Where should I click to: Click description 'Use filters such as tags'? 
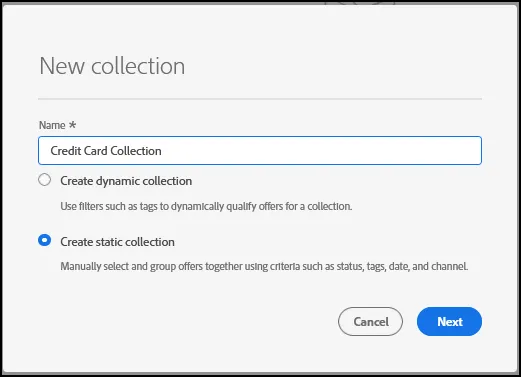pos(206,206)
